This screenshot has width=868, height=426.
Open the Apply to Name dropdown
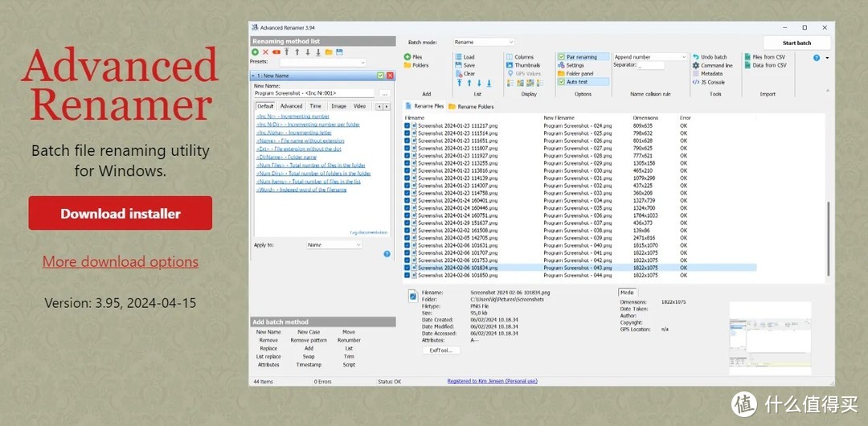334,244
